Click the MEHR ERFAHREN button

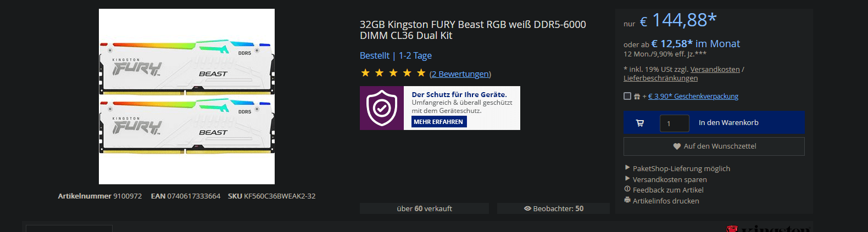tap(439, 122)
